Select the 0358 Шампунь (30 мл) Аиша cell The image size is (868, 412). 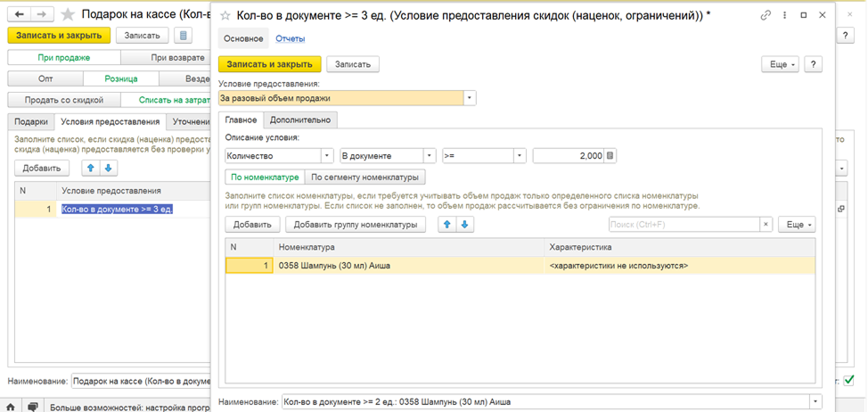(409, 266)
